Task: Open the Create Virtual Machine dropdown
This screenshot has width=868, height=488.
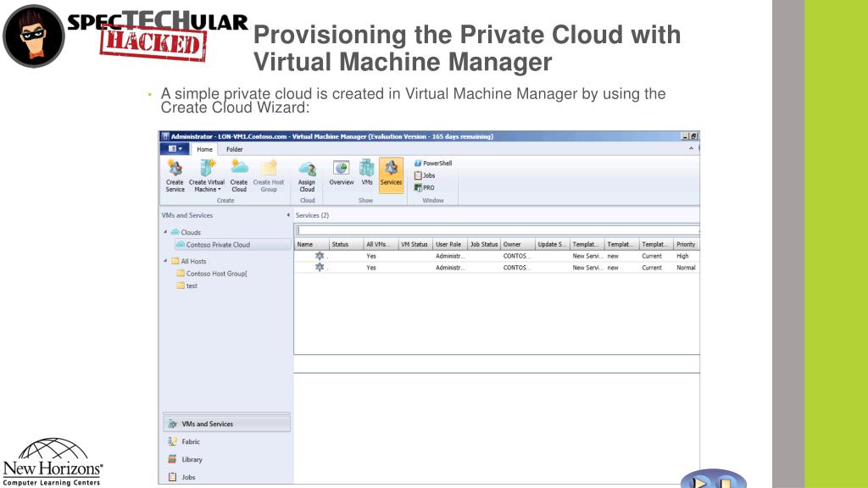Action: [x=207, y=176]
